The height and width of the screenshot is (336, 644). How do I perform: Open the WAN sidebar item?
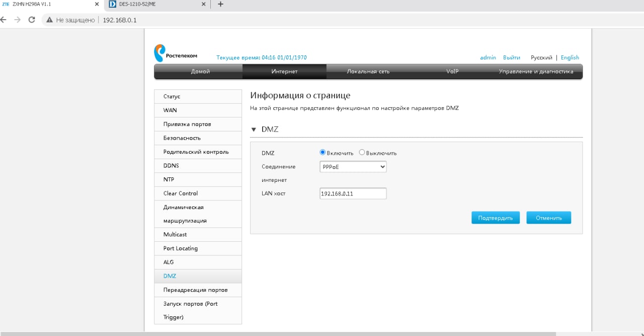(x=198, y=110)
